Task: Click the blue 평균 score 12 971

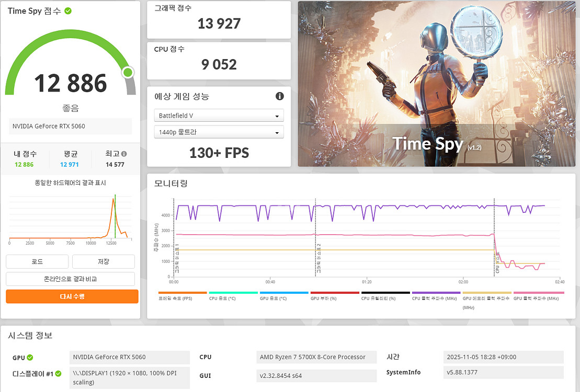Action: coord(71,164)
